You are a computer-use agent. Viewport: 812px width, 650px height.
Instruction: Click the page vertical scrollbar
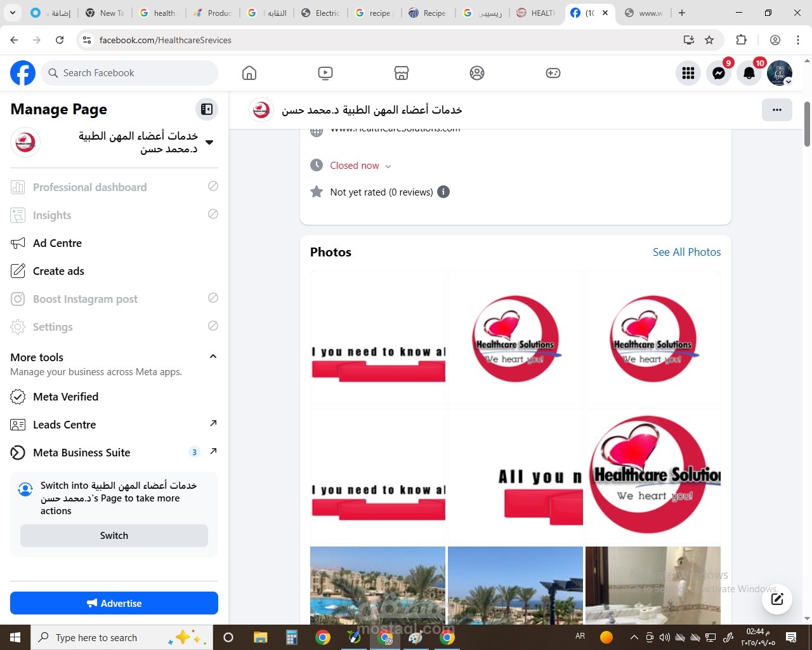coord(807,124)
